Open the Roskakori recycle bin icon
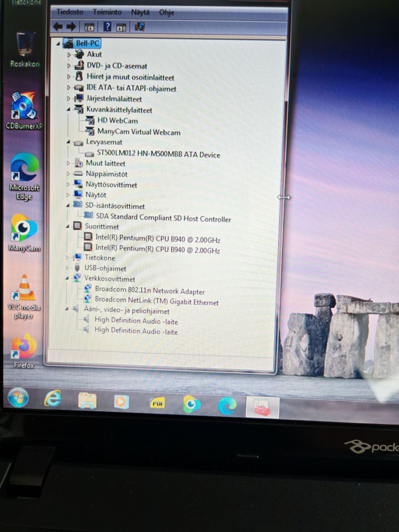This screenshot has width=399, height=532. click(x=25, y=49)
